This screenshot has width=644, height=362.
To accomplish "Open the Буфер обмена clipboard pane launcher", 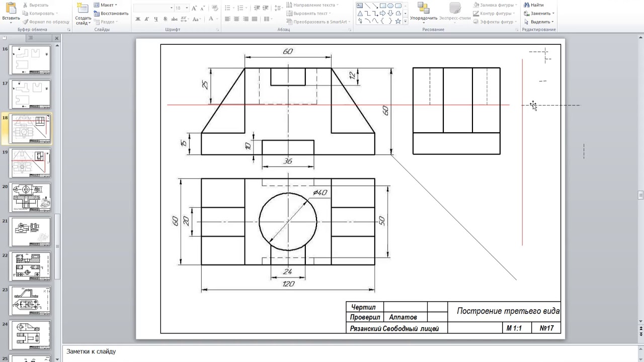I will tap(68, 30).
